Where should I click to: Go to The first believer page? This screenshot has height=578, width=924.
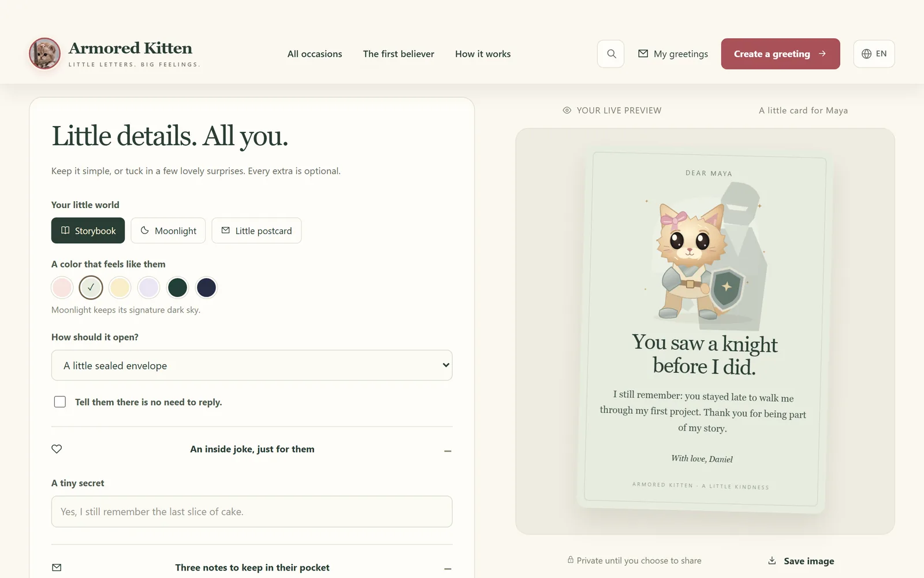398,54
